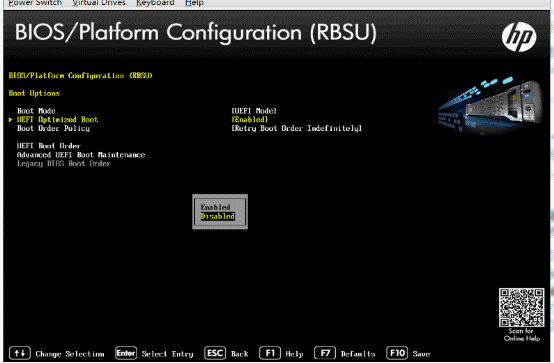Open the Power Switch menu
This screenshot has width=554, height=363.
[x=35, y=3]
